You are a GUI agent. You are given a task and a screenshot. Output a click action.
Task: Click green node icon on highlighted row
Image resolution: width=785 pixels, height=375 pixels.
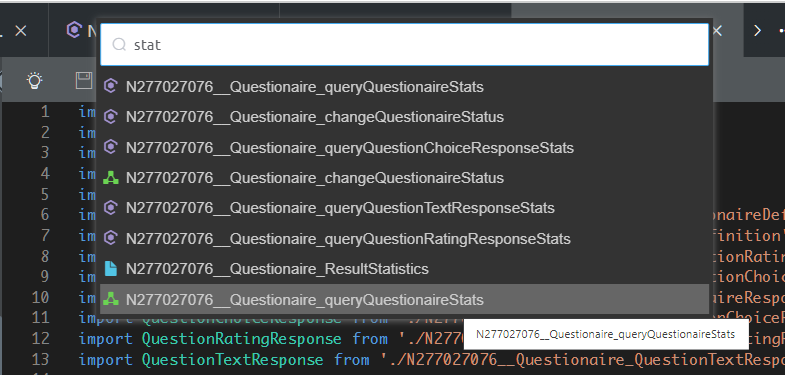pyautogui.click(x=111, y=299)
